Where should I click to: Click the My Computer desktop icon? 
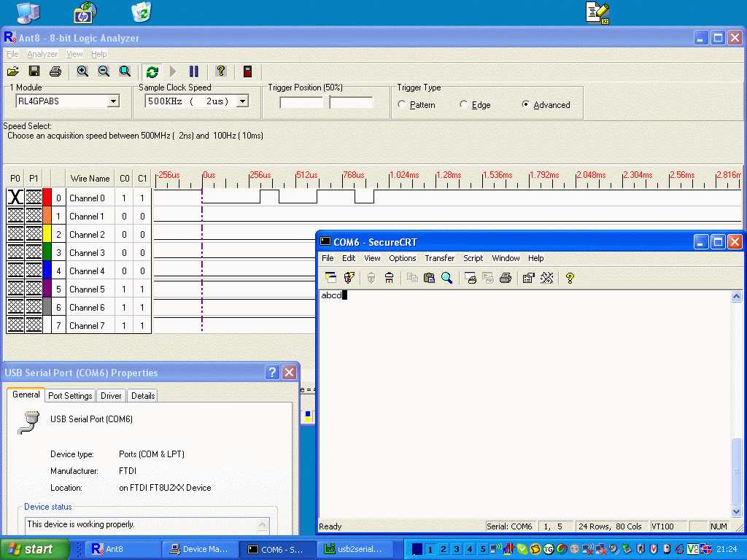[x=28, y=12]
